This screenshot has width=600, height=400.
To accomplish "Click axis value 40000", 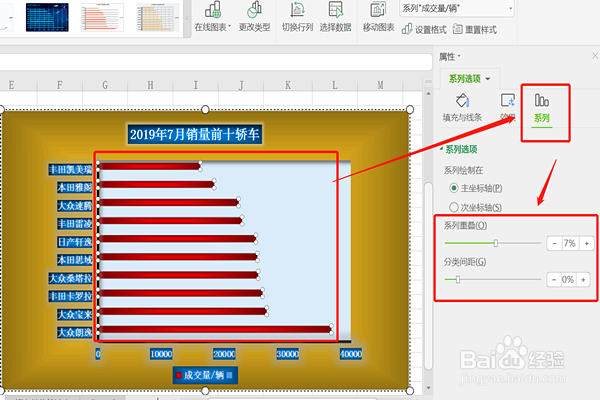I will (351, 354).
